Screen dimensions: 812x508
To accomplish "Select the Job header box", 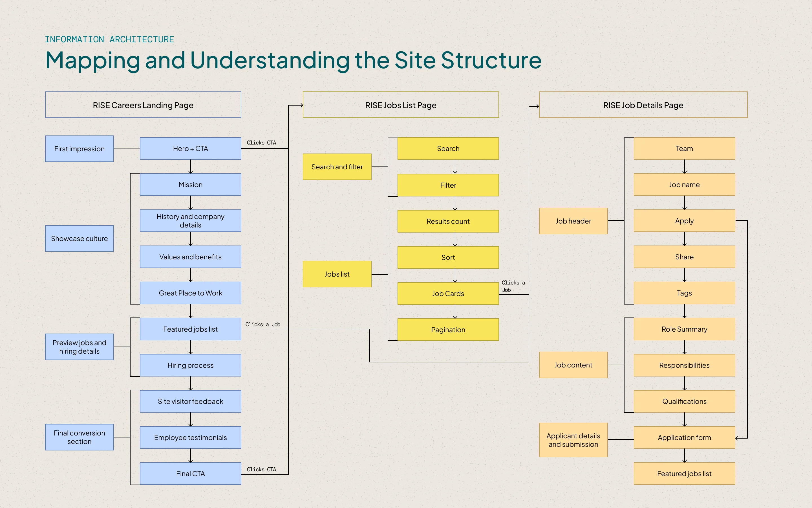I will click(573, 221).
